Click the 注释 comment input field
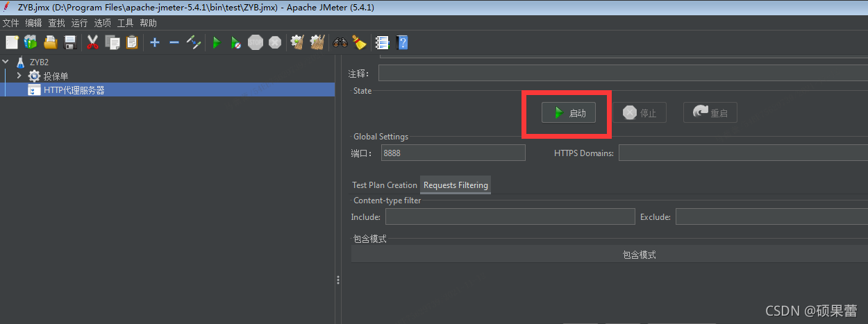The width and height of the screenshot is (868, 324). (623, 74)
